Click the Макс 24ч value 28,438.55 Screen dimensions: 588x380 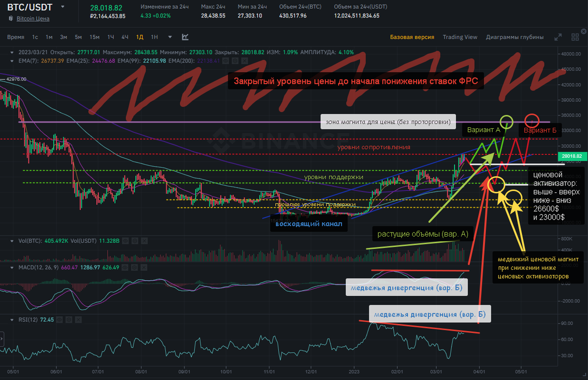[x=213, y=16]
